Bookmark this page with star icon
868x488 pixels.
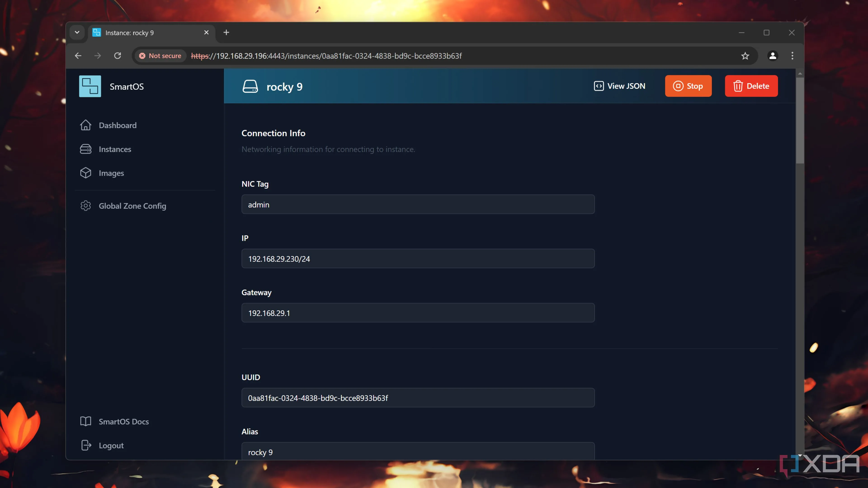[x=745, y=56]
